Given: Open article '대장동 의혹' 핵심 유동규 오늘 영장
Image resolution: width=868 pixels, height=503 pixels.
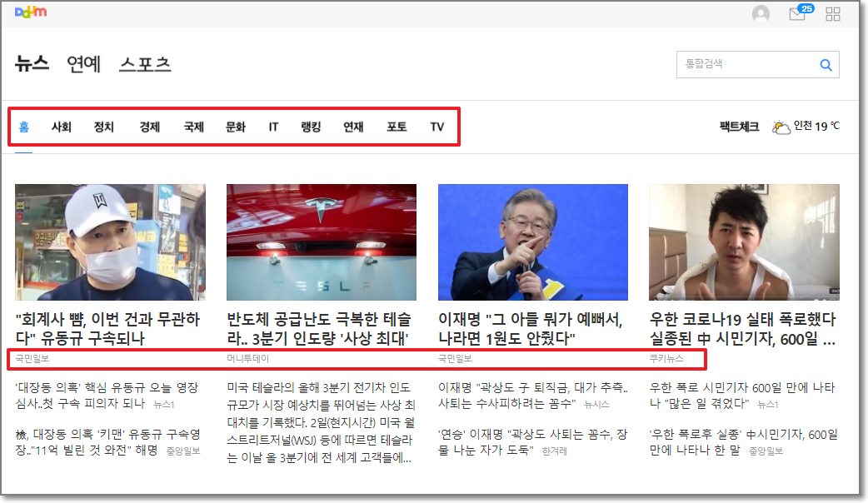Looking at the screenshot, I should pyautogui.click(x=107, y=396).
